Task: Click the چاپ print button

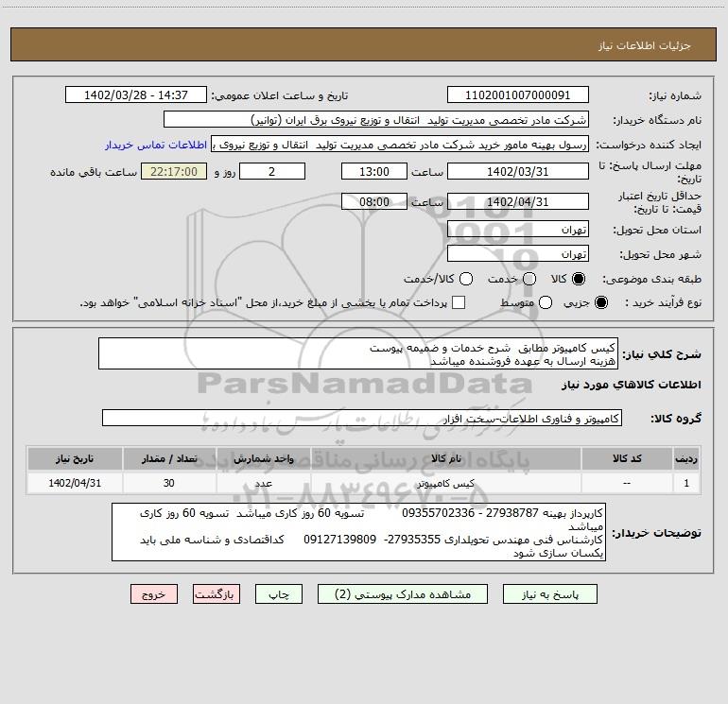Action: click(x=279, y=594)
